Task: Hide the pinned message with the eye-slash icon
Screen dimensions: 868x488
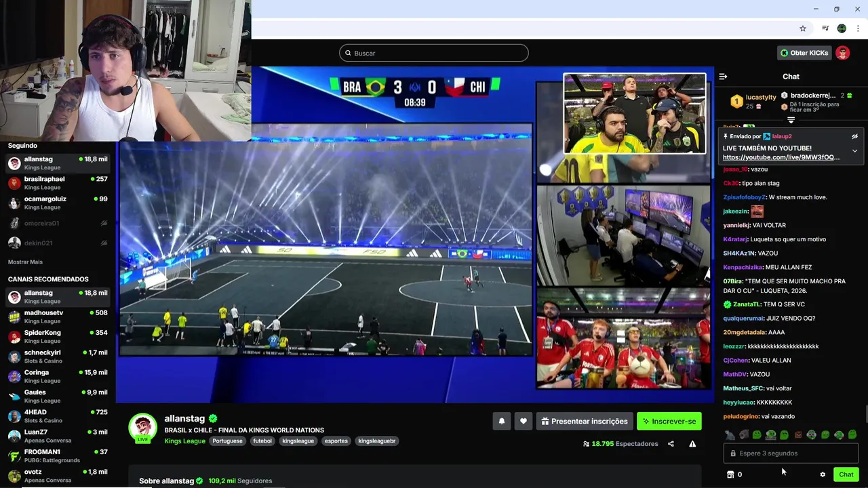Action: point(854,136)
